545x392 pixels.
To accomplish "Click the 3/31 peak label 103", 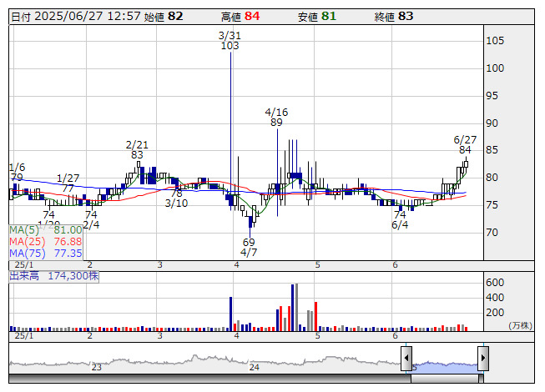I will (x=230, y=46).
